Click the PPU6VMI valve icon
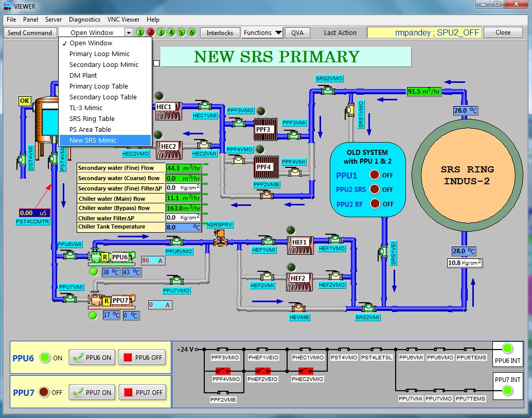The height and width of the screenshot is (418, 532). pos(70,255)
